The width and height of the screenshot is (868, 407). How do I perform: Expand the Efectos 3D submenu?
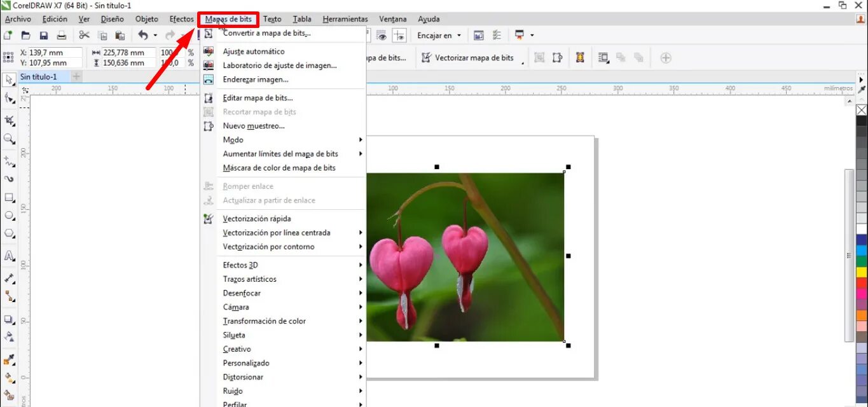361,265
